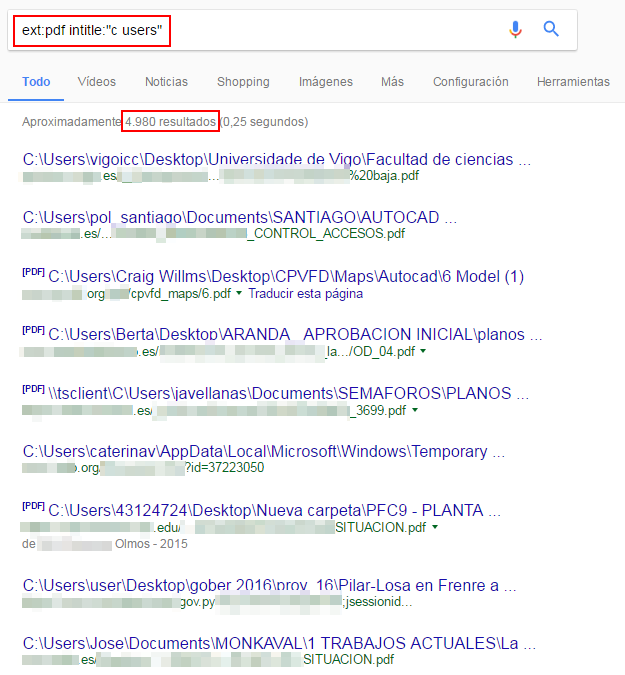Click 'Traducir esta página' link
625x675 pixels.
point(305,294)
